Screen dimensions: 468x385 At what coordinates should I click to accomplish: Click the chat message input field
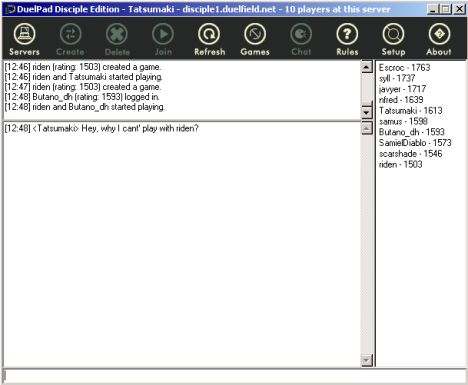tap(234, 377)
